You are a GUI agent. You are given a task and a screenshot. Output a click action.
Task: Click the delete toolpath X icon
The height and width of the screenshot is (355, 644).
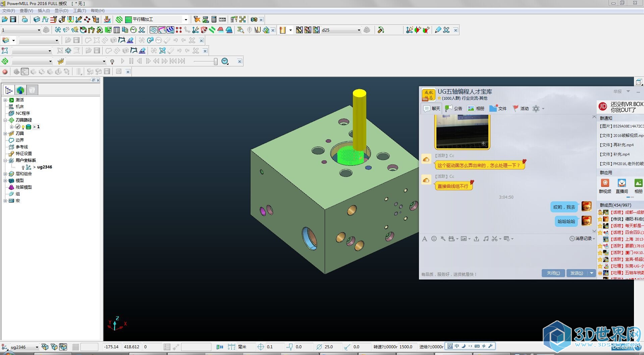click(x=142, y=30)
